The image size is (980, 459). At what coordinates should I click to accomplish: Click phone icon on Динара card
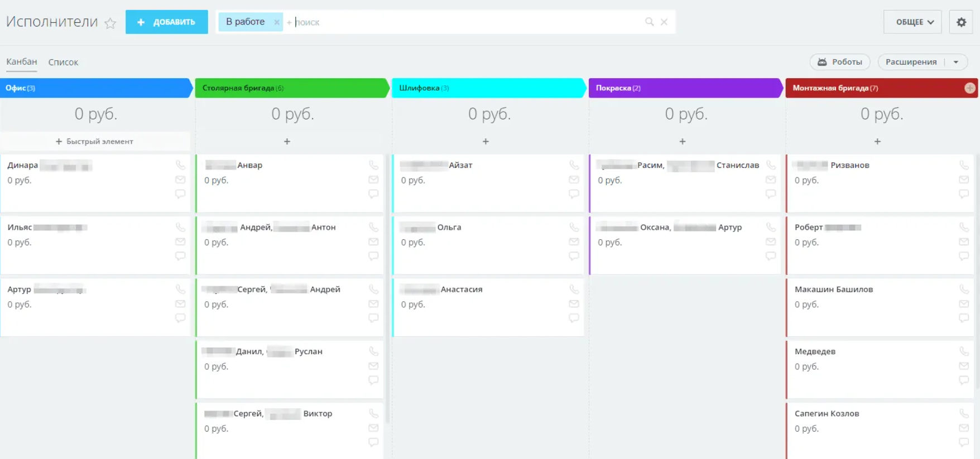180,165
